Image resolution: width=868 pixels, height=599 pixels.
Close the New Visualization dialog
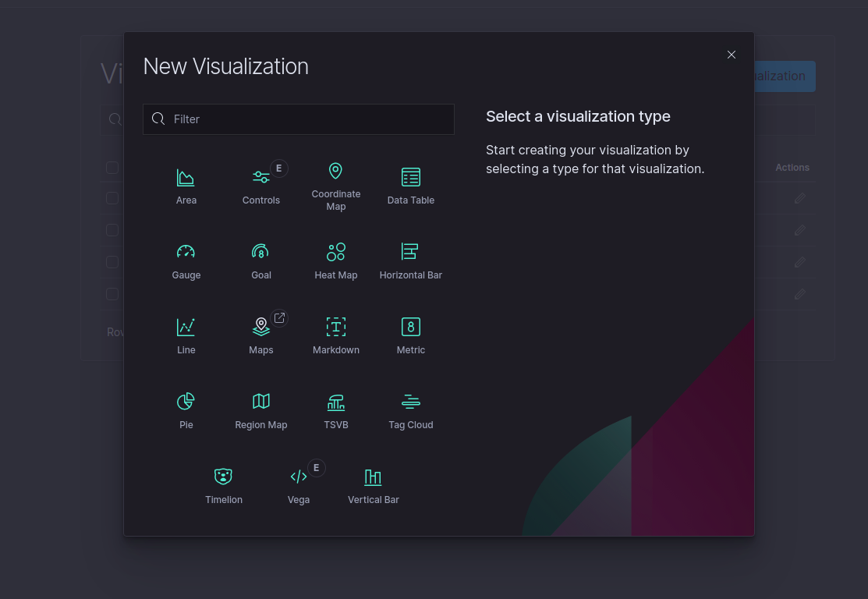coord(731,55)
